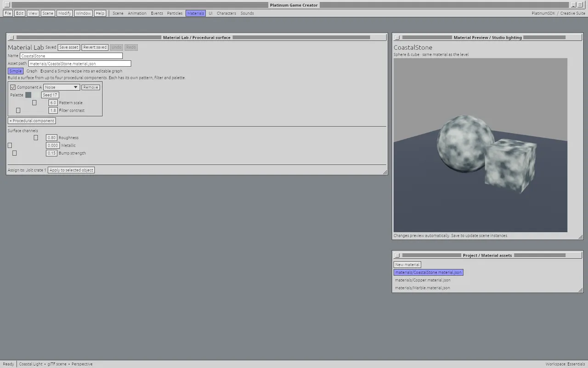Switch to the Sounds tab
This screenshot has width=588, height=368.
coord(247,13)
